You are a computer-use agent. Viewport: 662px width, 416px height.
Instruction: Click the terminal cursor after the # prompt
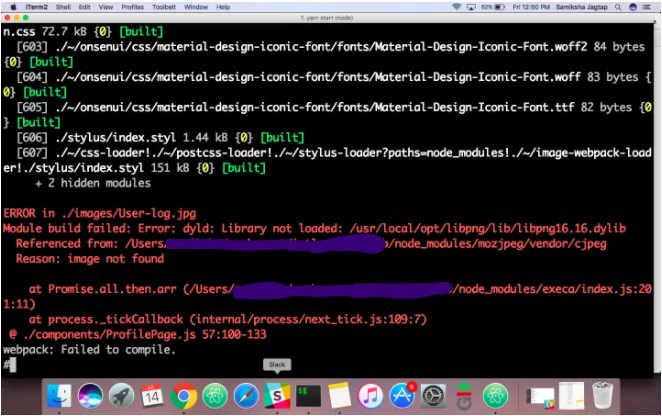pos(13,365)
